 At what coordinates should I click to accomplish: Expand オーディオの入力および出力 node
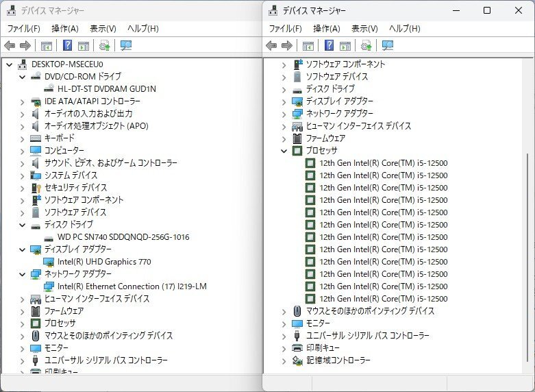click(23, 114)
